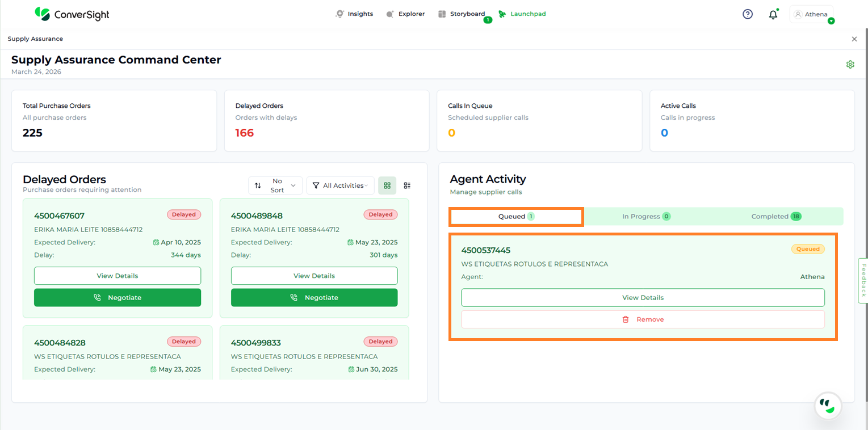
Task: Click the ConverSight logo
Action: pos(72,14)
